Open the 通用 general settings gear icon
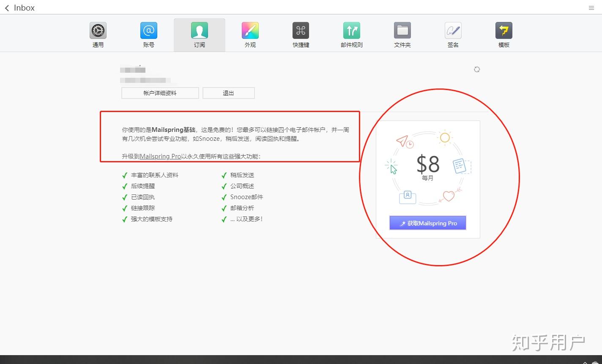 [x=98, y=30]
